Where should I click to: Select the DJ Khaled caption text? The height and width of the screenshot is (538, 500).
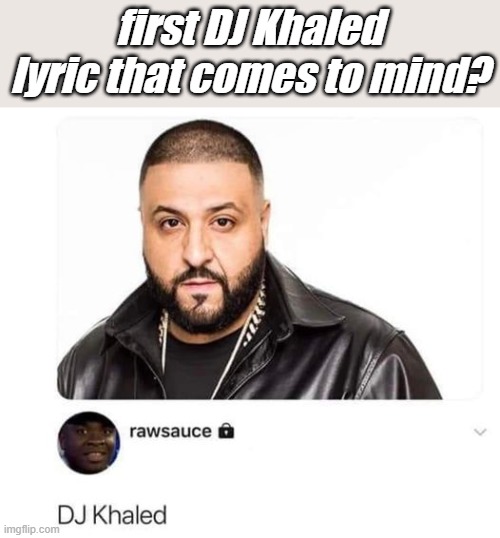pyautogui.click(x=112, y=515)
